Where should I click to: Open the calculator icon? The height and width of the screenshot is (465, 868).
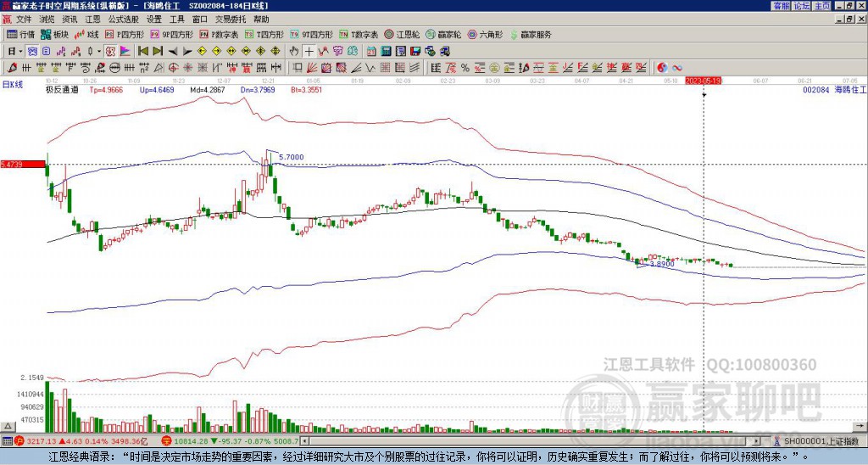386,51
